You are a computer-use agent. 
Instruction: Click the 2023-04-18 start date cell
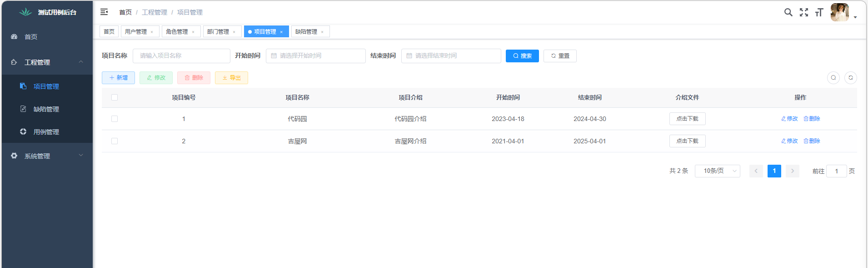point(508,119)
